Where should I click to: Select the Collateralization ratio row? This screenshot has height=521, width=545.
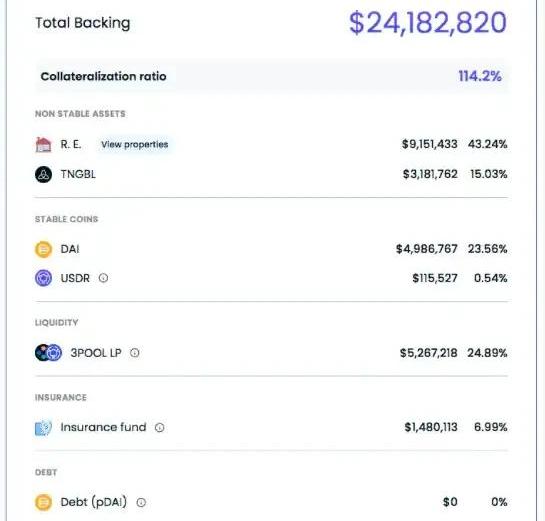tap(271, 76)
